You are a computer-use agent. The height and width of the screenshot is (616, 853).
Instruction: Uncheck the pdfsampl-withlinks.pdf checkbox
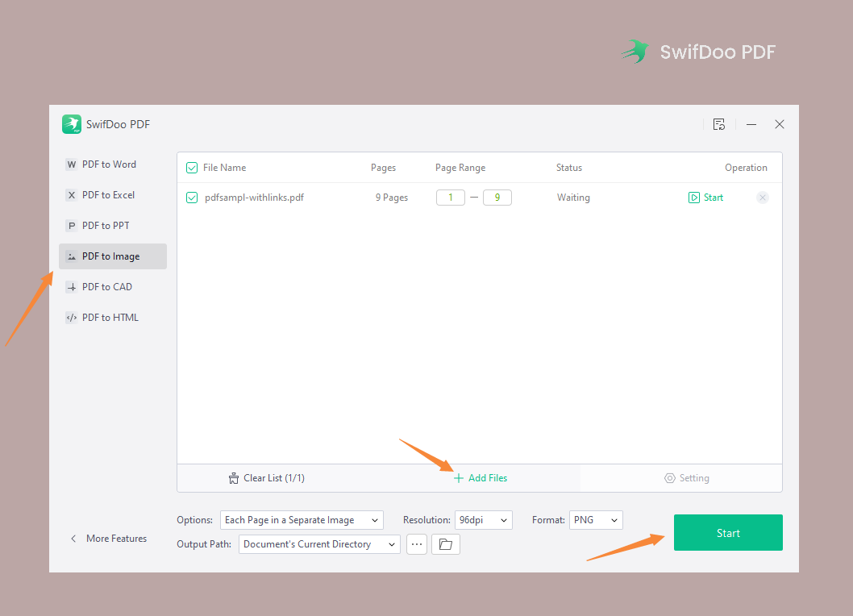coord(192,198)
